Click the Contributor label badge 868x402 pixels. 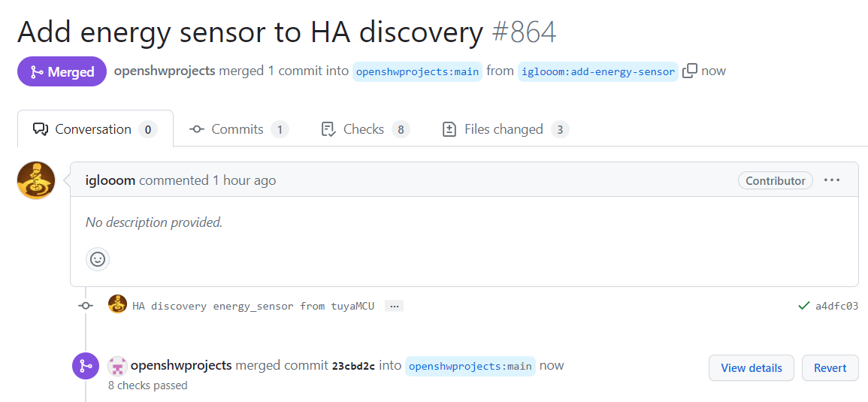tap(775, 180)
